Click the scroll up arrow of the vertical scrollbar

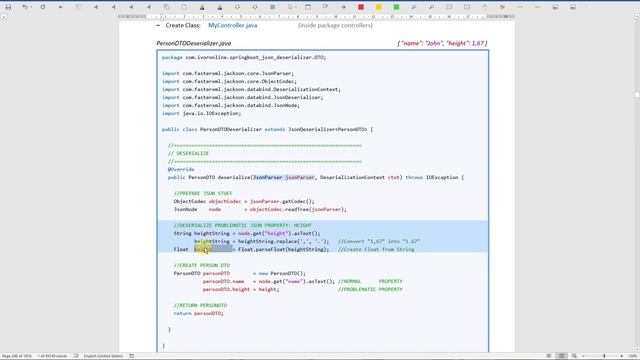tap(637, 16)
